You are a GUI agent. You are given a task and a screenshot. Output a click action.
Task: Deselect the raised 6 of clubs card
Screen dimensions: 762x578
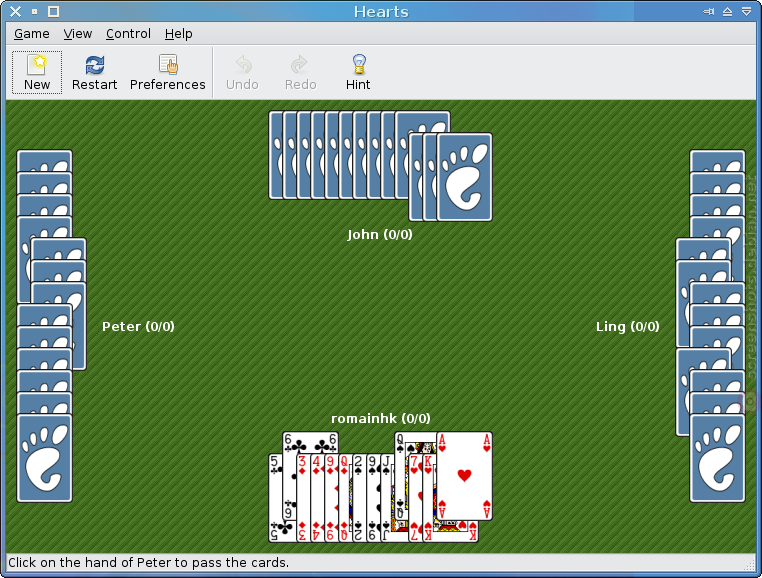[x=310, y=442]
